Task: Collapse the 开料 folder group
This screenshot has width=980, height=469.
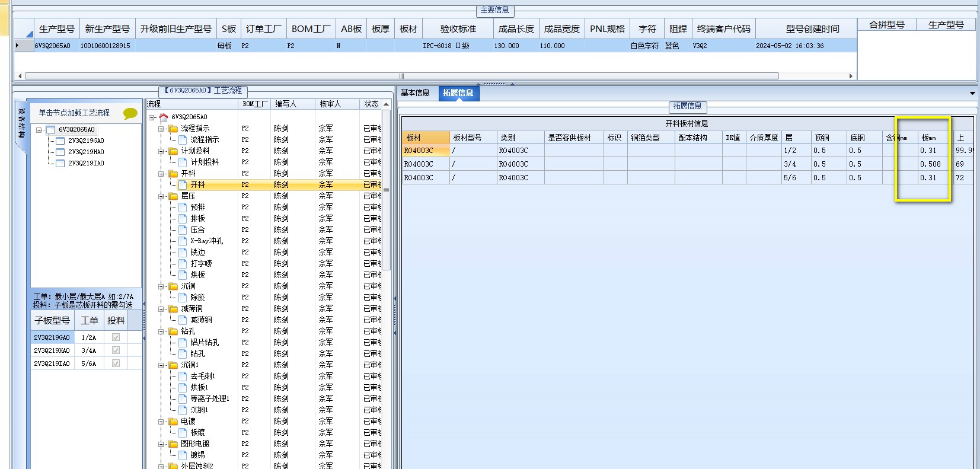Action: tap(161, 174)
